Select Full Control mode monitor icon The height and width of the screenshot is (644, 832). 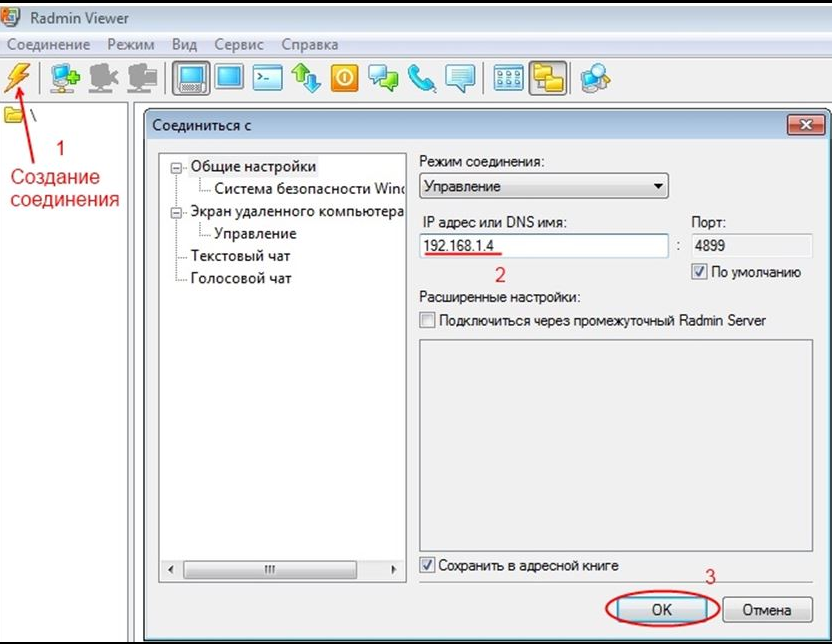click(x=191, y=77)
